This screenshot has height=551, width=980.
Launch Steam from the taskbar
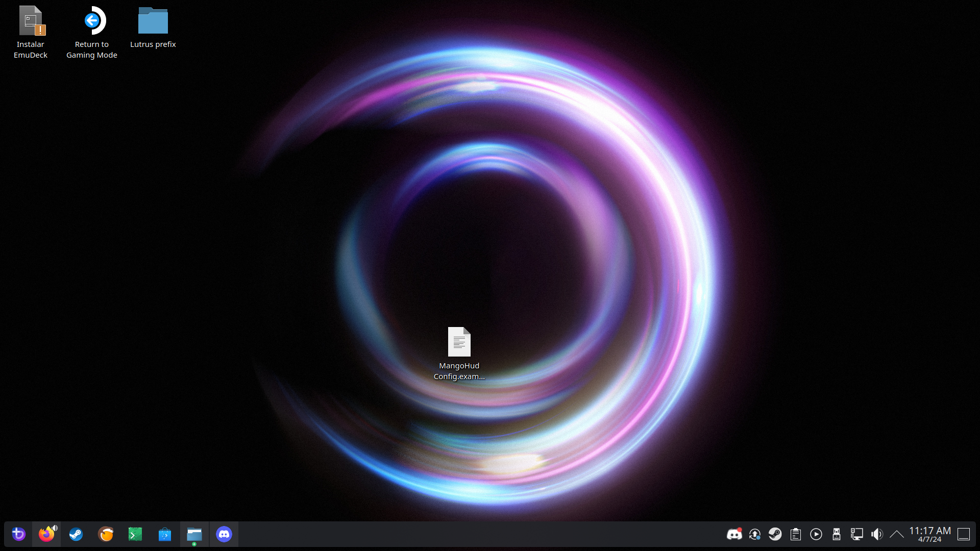tap(76, 534)
